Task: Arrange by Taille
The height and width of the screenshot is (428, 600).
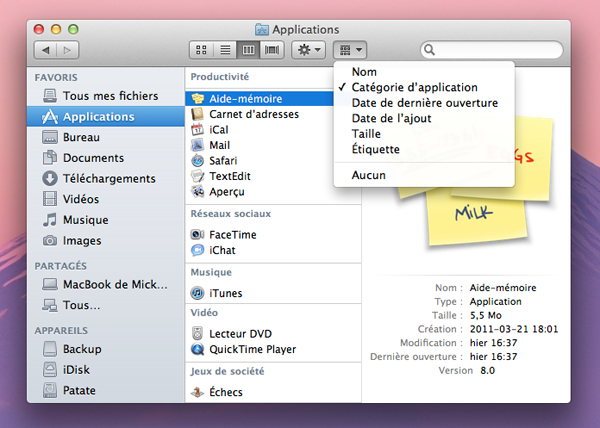Action: (424, 134)
